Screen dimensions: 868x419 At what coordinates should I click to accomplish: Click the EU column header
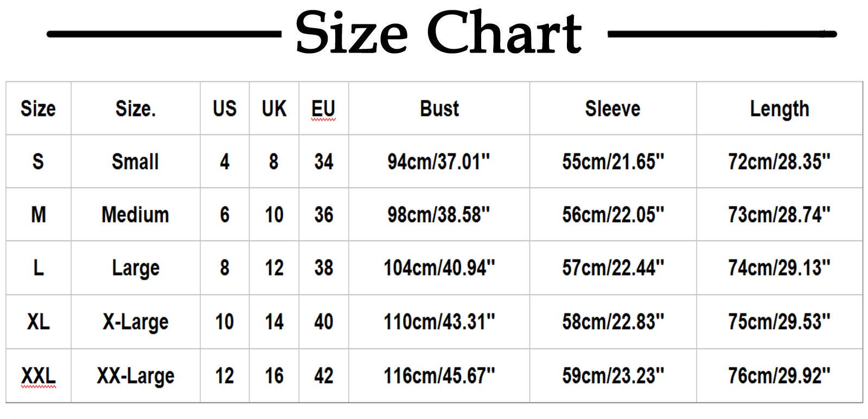[323, 109]
